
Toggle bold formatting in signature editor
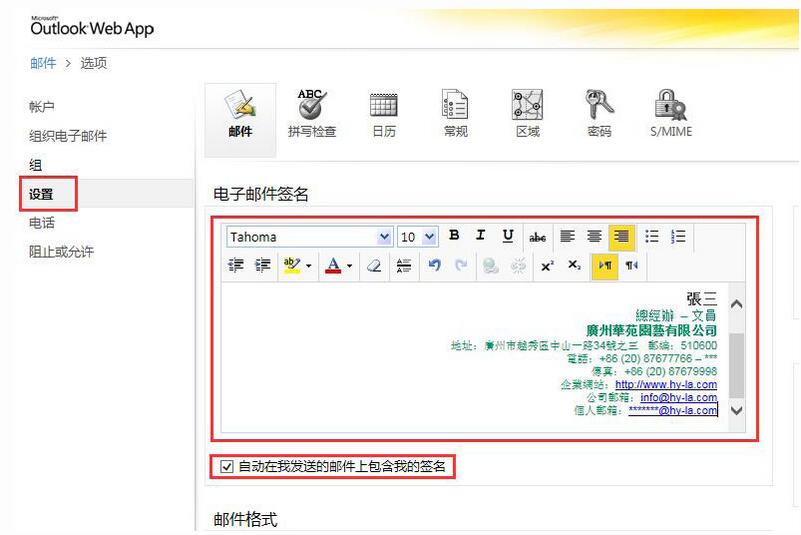(x=454, y=236)
